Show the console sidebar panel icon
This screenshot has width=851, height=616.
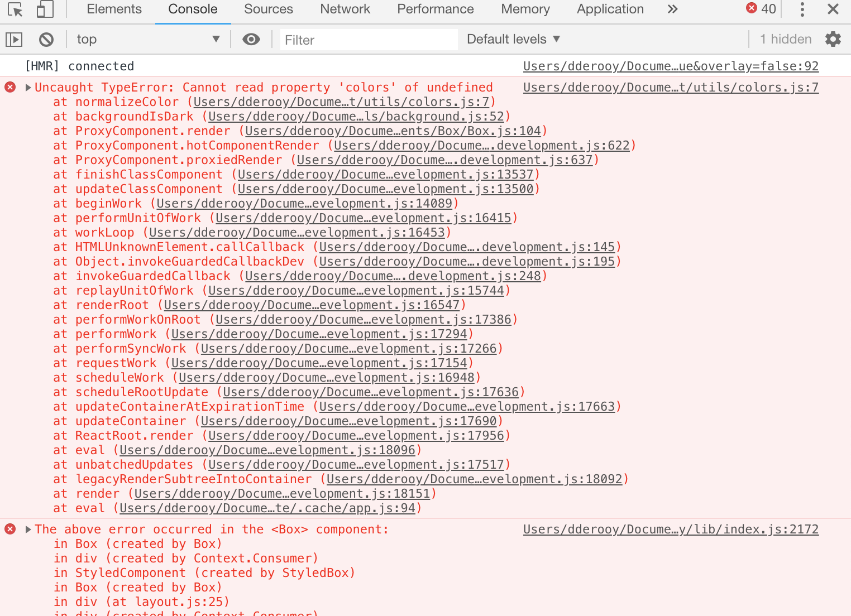pyautogui.click(x=14, y=39)
